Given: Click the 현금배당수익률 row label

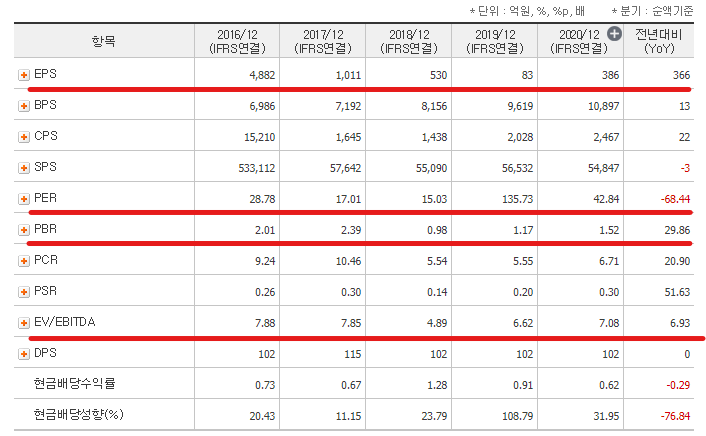Looking at the screenshot, I should pos(75,384).
